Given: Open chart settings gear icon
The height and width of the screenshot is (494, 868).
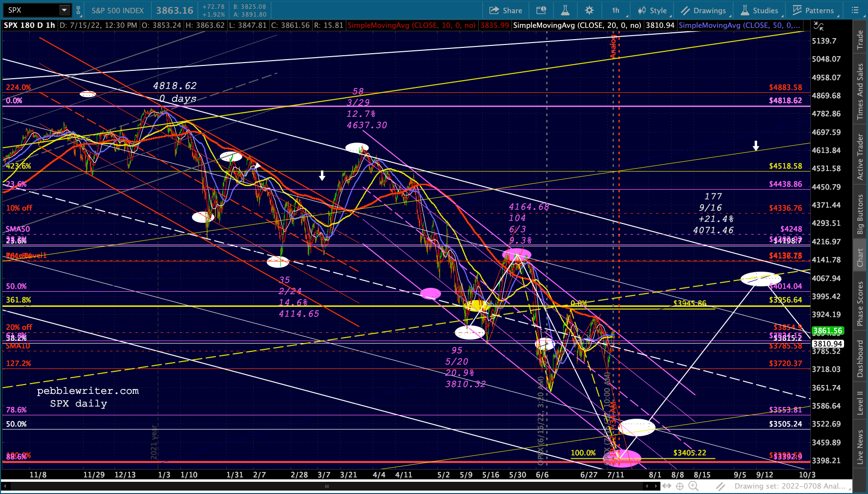Looking at the screenshot, I should (589, 10).
